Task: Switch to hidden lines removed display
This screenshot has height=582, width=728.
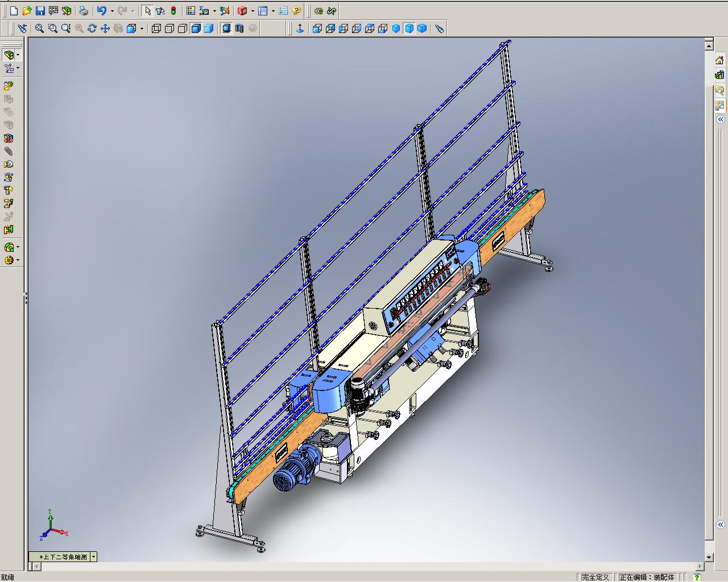Action: click(x=183, y=28)
